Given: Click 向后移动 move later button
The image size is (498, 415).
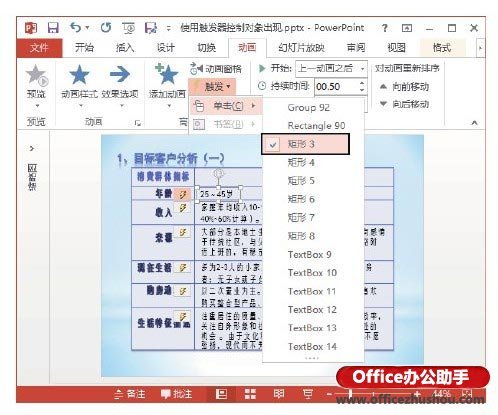Looking at the screenshot, I should [x=404, y=104].
